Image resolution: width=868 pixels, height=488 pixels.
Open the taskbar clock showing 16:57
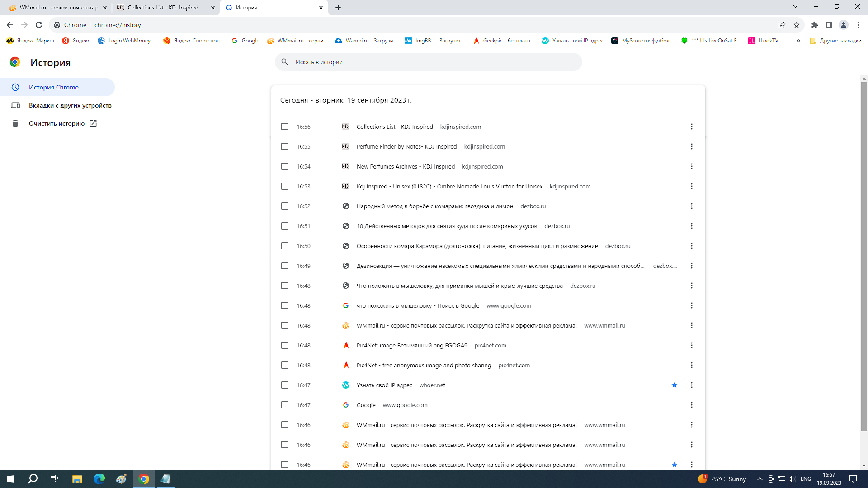(x=829, y=479)
